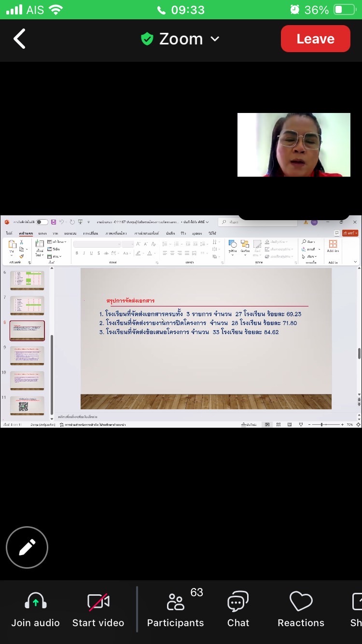Open the Chat panel
Viewport: 362px width, 644px height.
[238, 602]
